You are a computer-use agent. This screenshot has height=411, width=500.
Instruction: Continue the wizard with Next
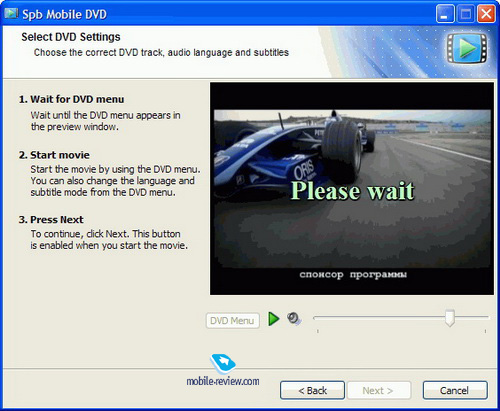tap(379, 390)
